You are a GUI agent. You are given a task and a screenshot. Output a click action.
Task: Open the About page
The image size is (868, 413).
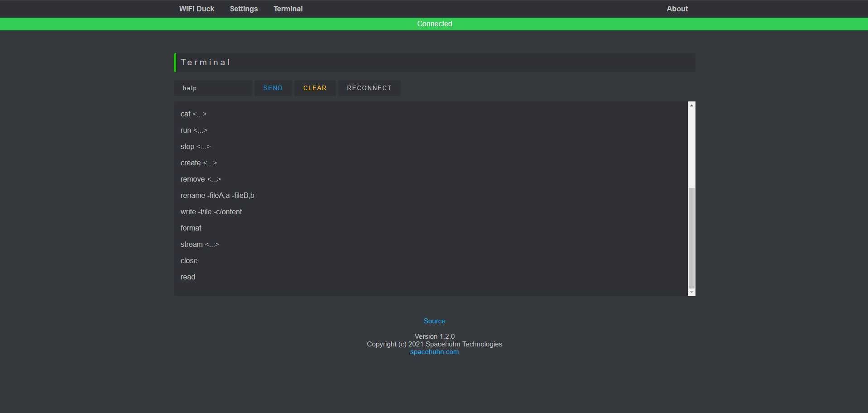(x=677, y=9)
